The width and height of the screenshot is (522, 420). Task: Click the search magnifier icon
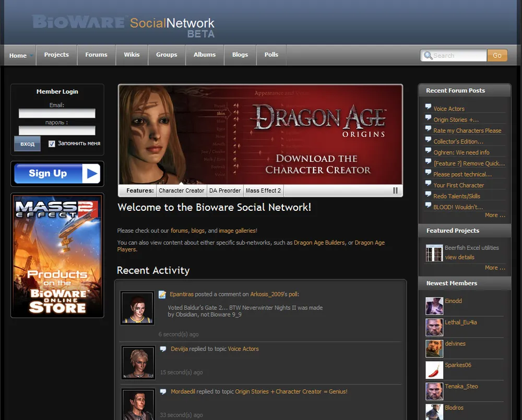[x=428, y=55]
